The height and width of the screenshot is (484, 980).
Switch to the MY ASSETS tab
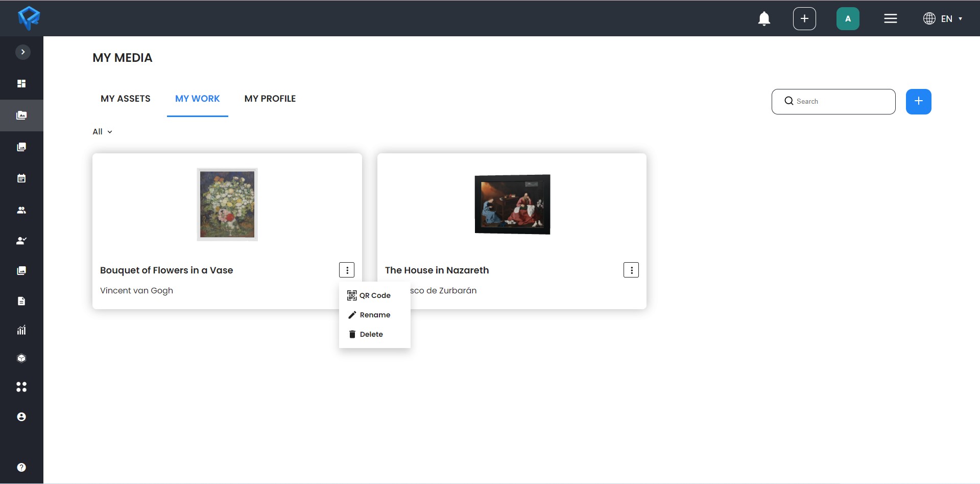126,99
